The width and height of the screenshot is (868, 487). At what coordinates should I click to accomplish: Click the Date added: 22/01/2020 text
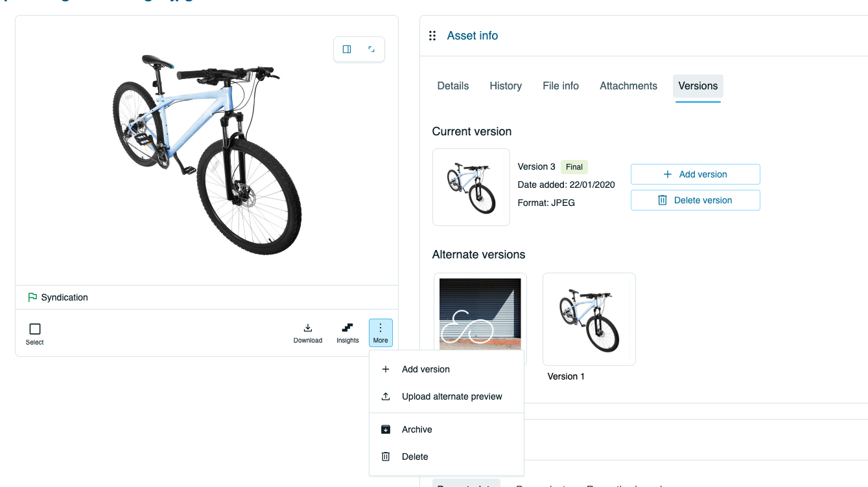[567, 185]
